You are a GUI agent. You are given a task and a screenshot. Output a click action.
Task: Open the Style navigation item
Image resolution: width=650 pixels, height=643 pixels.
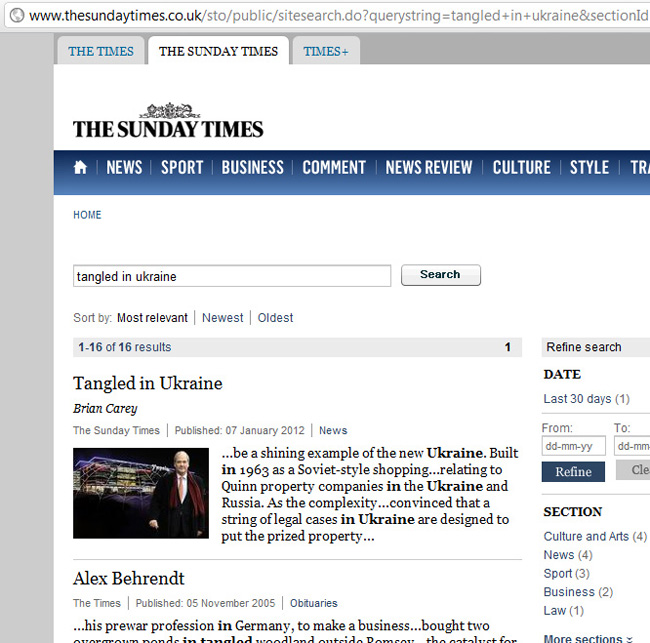point(589,167)
